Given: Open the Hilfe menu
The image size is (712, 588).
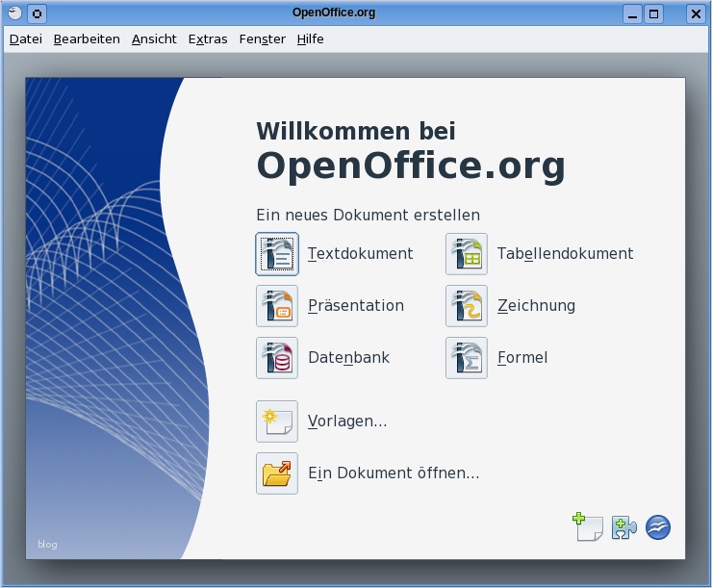Looking at the screenshot, I should [x=310, y=39].
